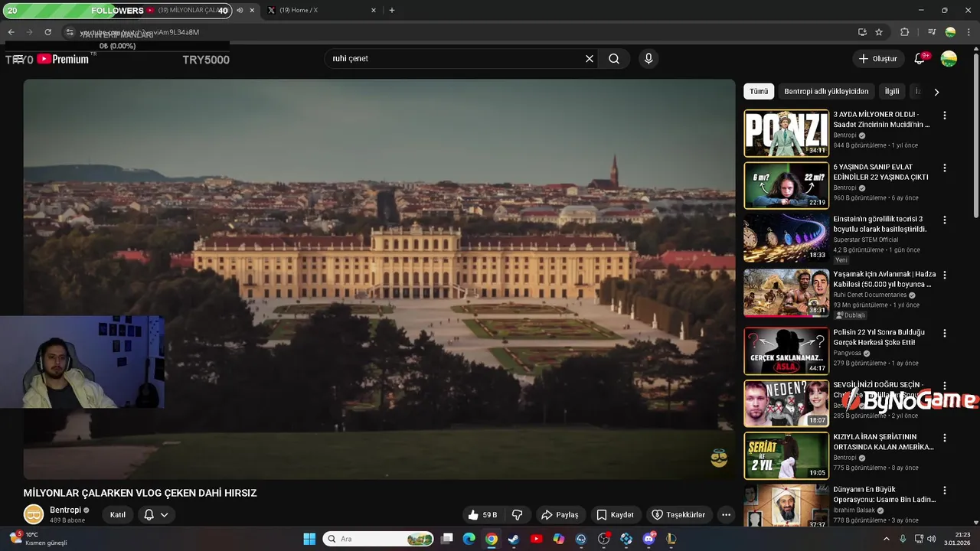Viewport: 980px width, 551px height.
Task: Open weather widget showing 10°C
Action: [38, 539]
